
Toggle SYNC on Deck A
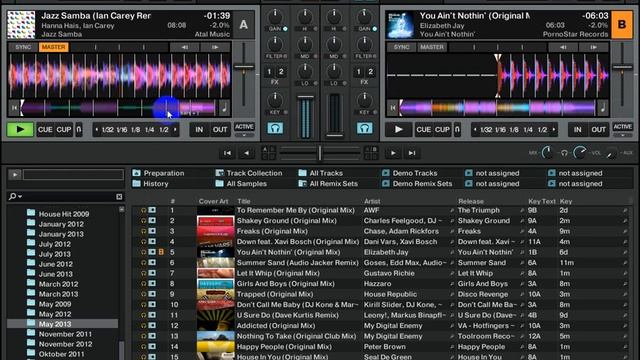click(x=23, y=47)
